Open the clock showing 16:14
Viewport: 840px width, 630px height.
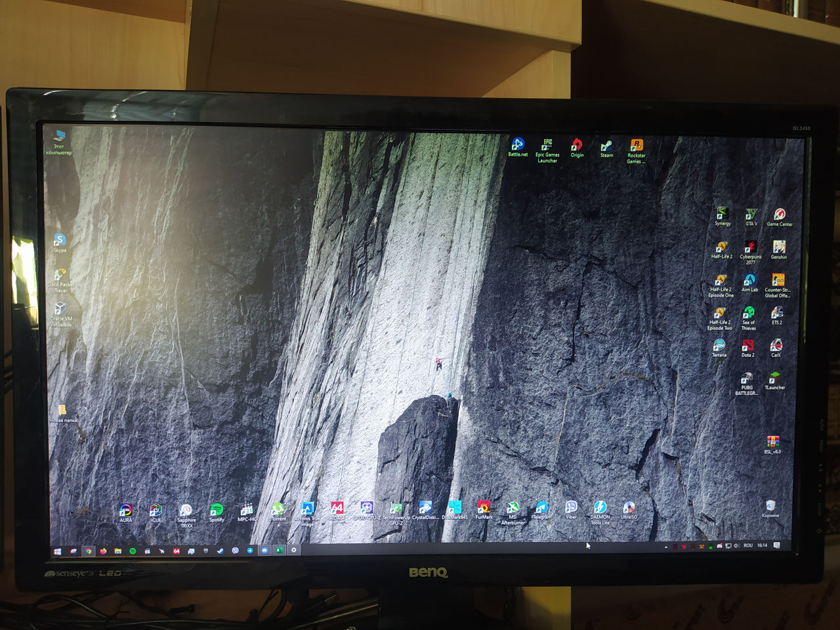pos(762,545)
